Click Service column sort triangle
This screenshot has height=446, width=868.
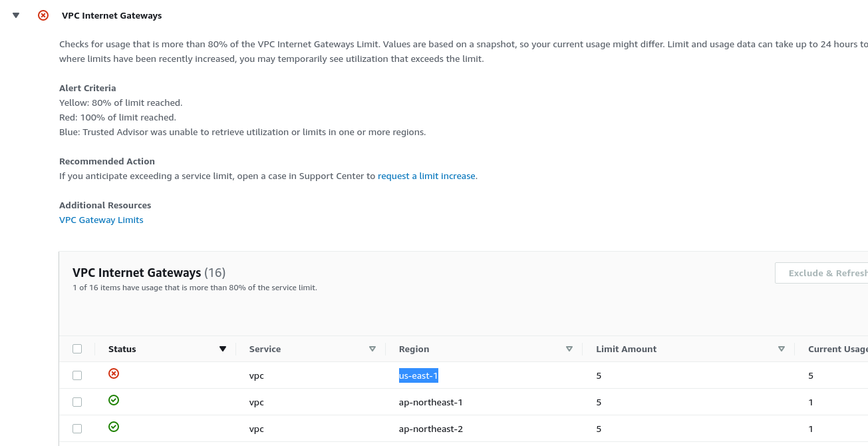pos(372,349)
